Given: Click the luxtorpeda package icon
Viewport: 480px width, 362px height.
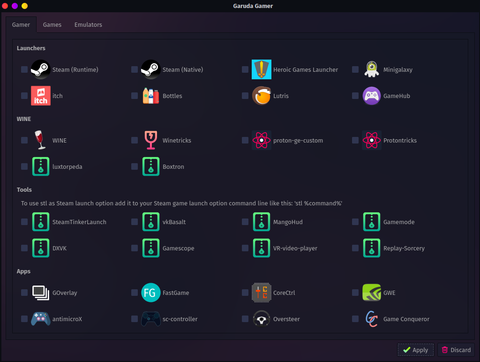Looking at the screenshot, I should point(41,166).
